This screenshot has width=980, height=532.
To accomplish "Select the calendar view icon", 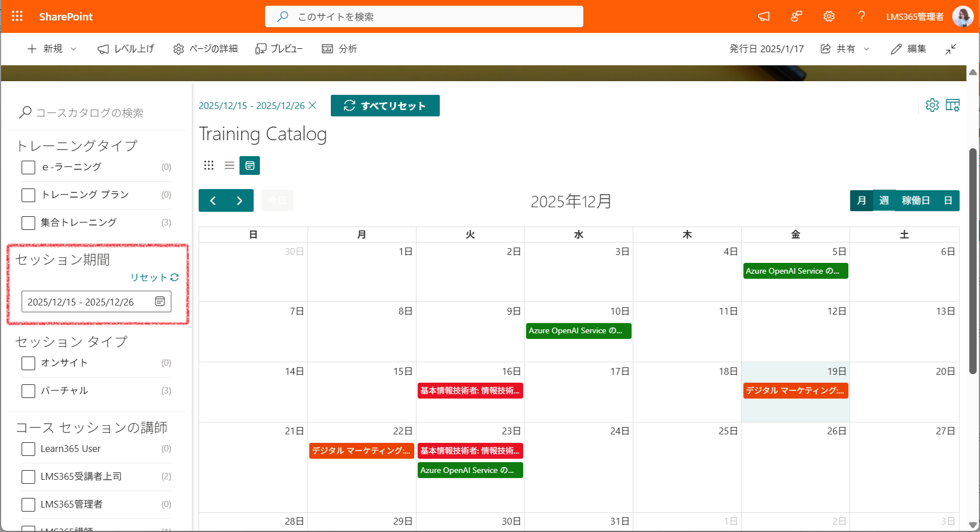I will point(250,165).
